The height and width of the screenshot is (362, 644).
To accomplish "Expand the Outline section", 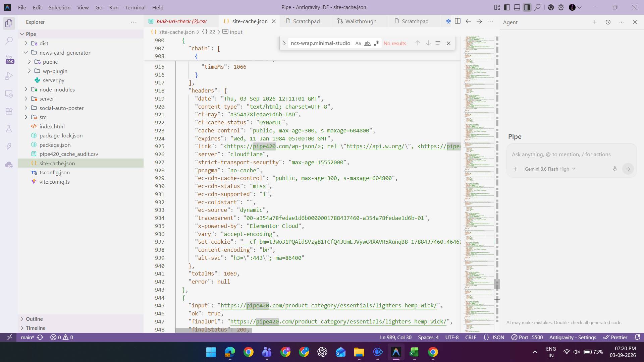I will click(34, 319).
